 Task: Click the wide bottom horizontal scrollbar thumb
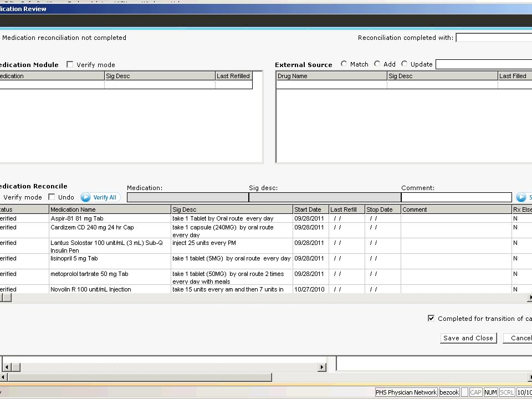point(140,377)
